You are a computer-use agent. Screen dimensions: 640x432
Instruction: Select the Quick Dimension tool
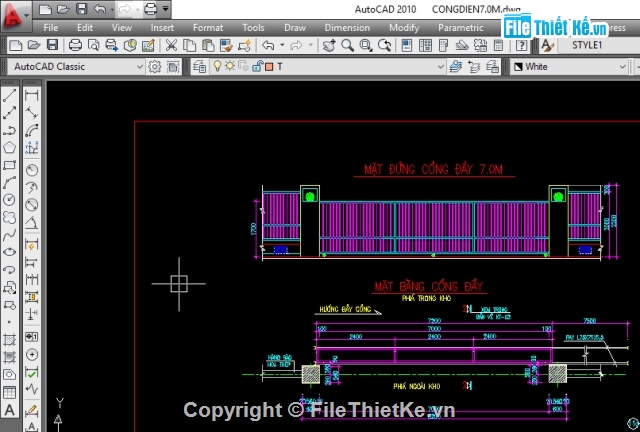pos(31,245)
